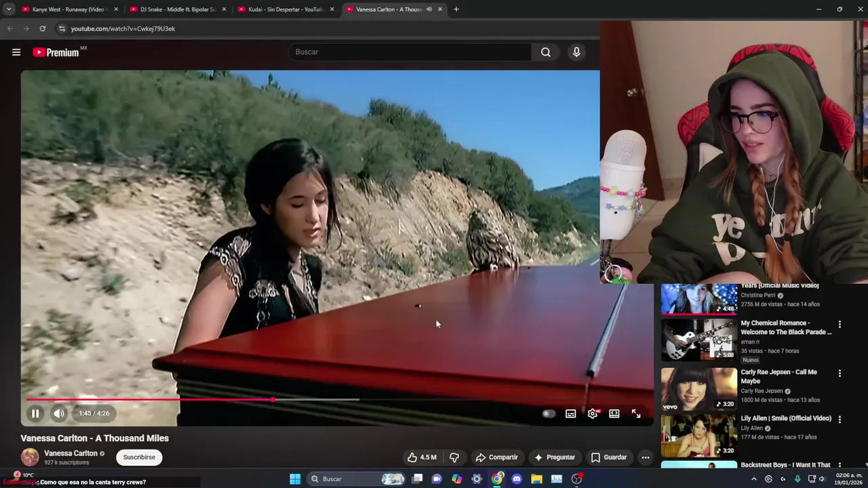This screenshot has width=868, height=488.
Task: Open Copilot from the taskbar
Action: tap(456, 479)
